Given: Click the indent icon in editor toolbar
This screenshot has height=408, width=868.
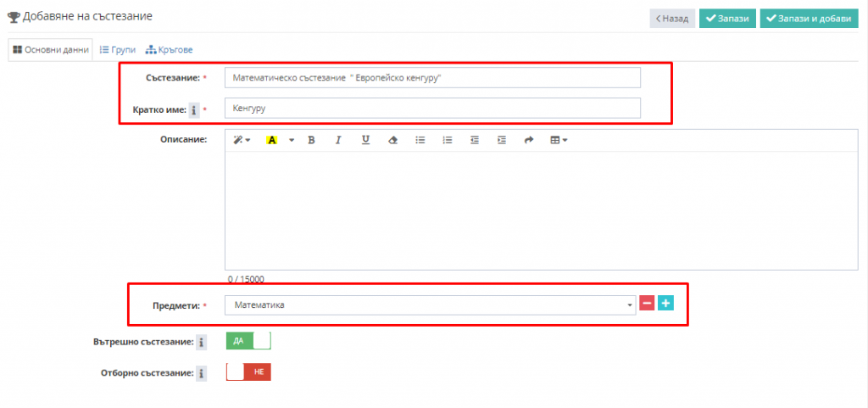Looking at the screenshot, I should click(502, 141).
